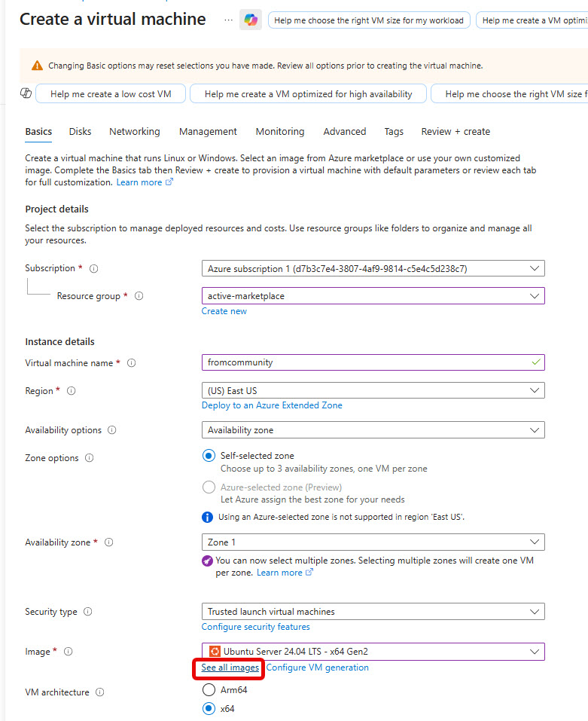The image size is (588, 721).
Task: Click the Instance details heading
Action: tap(59, 341)
